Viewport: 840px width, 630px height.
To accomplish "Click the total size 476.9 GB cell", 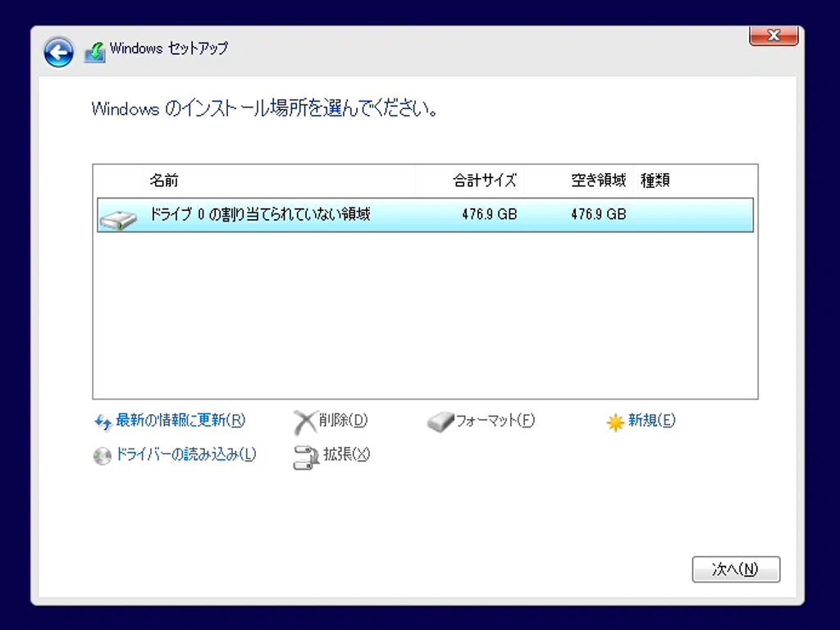I will pyautogui.click(x=490, y=214).
